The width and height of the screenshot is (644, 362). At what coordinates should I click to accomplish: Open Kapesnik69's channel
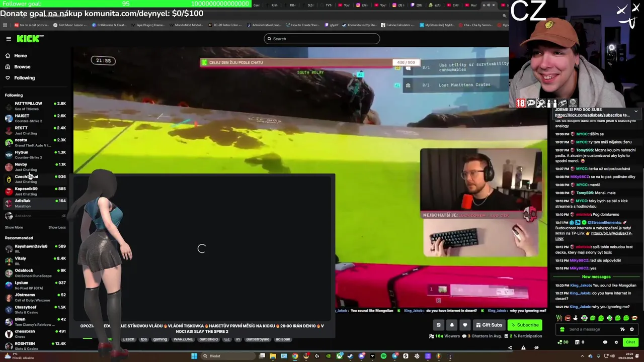(35, 191)
